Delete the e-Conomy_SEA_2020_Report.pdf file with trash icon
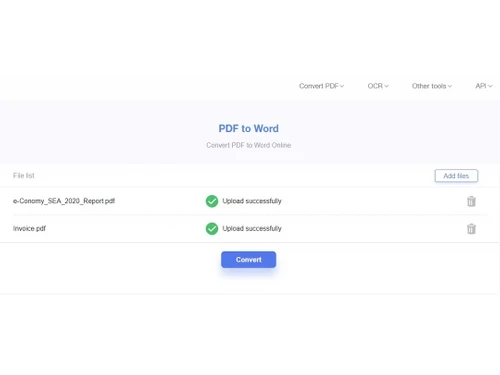The width and height of the screenshot is (500, 375). point(471,201)
